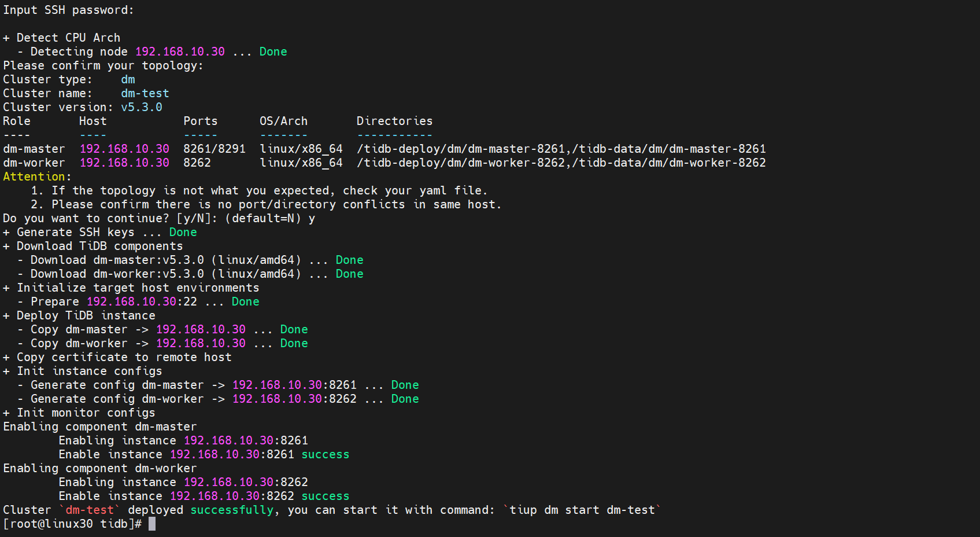Click 'Done' after the Detecting node line

[273, 52]
